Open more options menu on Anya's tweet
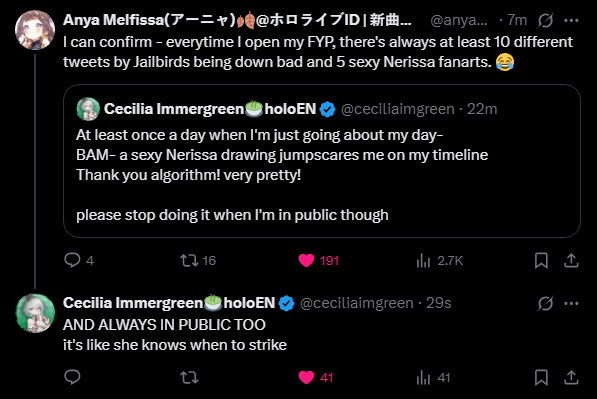This screenshot has height=399, width=597. tap(571, 20)
